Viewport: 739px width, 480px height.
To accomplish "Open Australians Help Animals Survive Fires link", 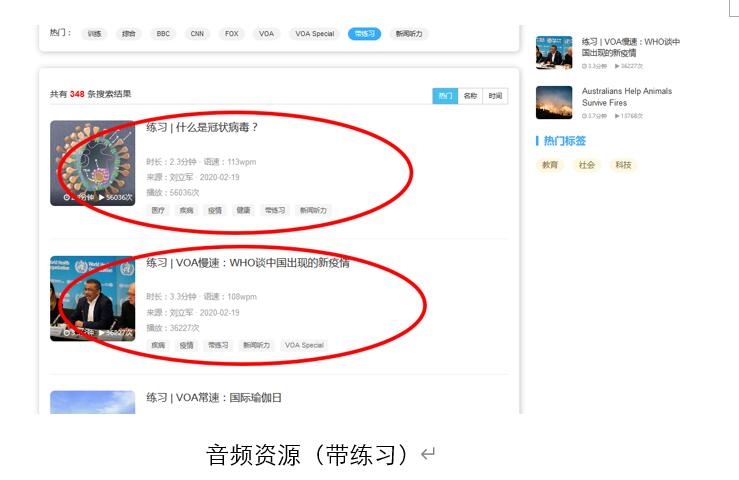I will click(627, 96).
